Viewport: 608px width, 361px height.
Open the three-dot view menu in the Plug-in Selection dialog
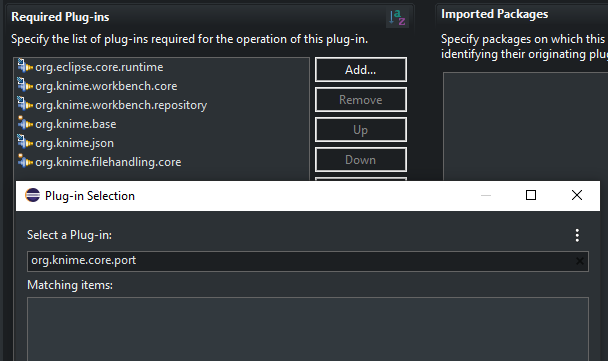577,235
